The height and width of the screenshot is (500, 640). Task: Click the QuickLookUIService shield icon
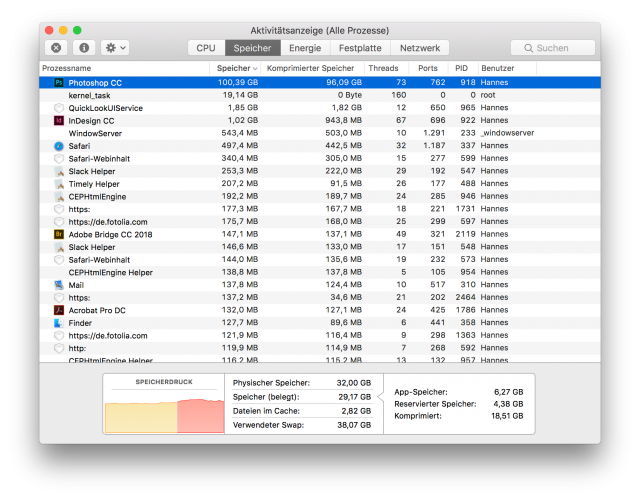click(x=59, y=108)
